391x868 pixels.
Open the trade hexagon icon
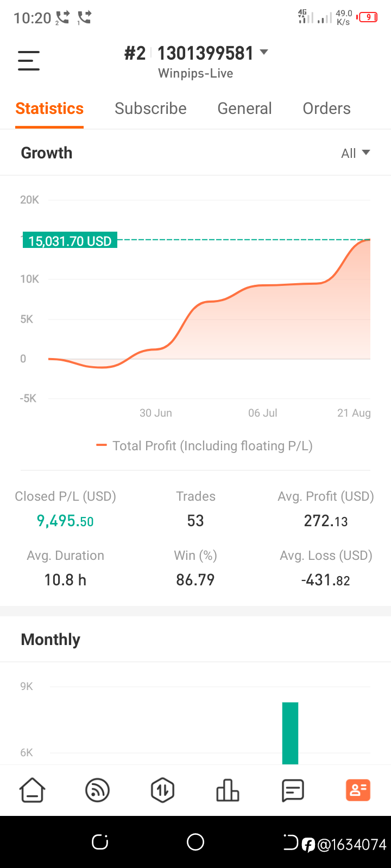(162, 790)
